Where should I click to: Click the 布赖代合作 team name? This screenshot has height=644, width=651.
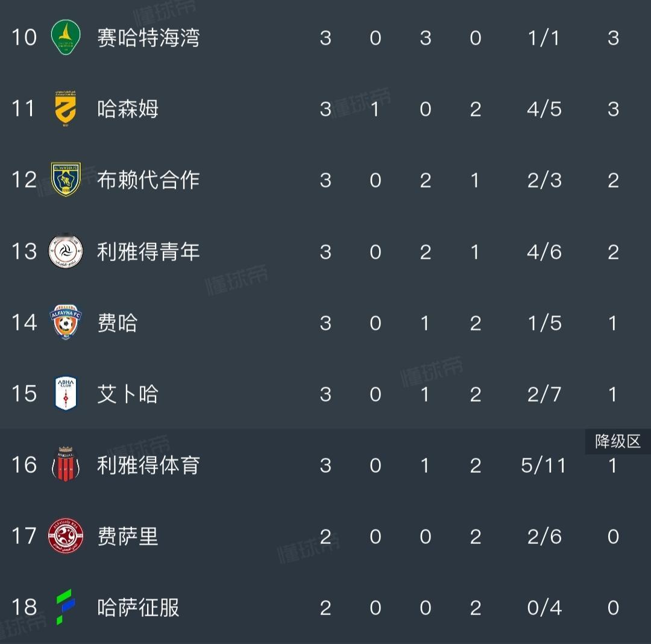point(148,180)
